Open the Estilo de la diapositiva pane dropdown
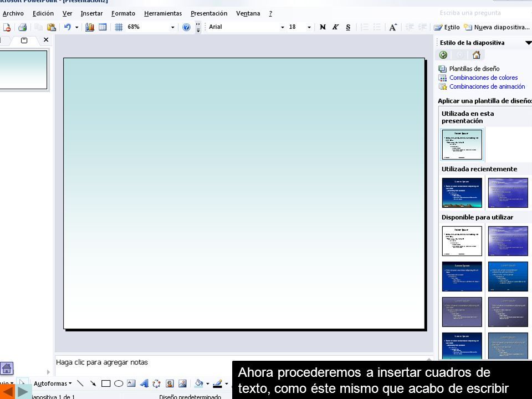The image size is (532, 399). (x=528, y=43)
